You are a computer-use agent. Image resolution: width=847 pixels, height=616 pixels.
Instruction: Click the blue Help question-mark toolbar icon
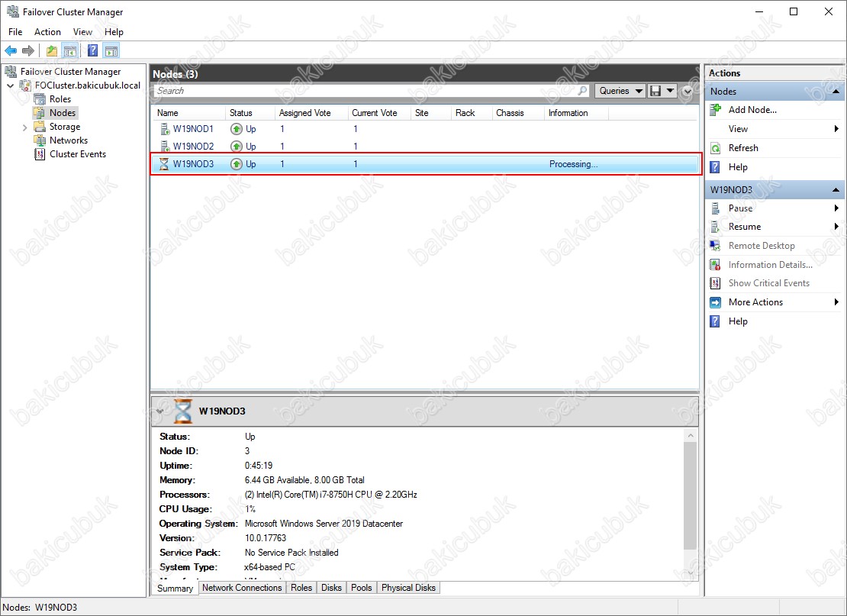(x=93, y=51)
